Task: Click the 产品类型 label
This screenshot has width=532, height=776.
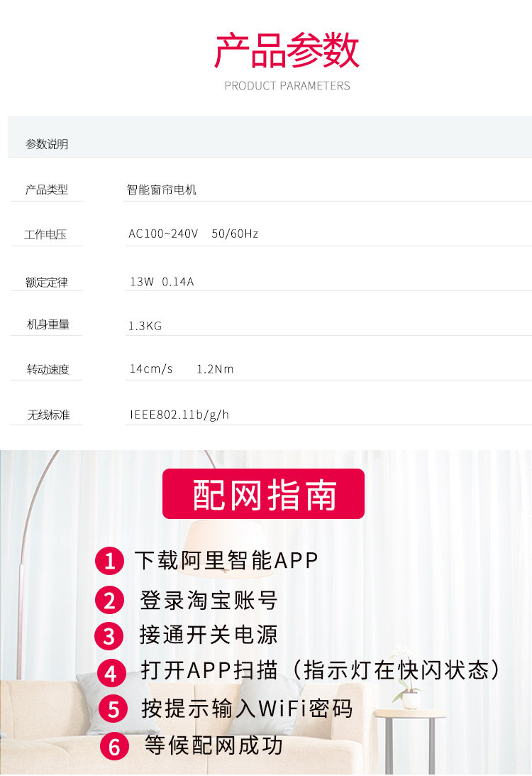Action: (x=47, y=190)
